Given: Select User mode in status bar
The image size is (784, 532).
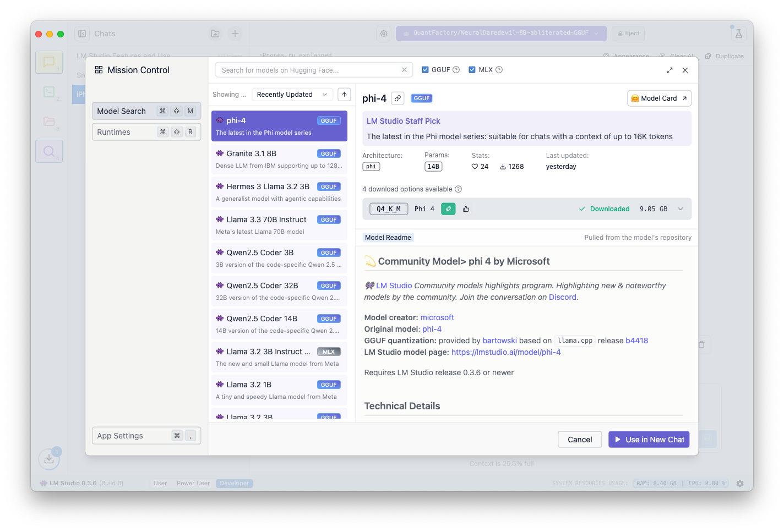Looking at the screenshot, I should click(x=160, y=484).
